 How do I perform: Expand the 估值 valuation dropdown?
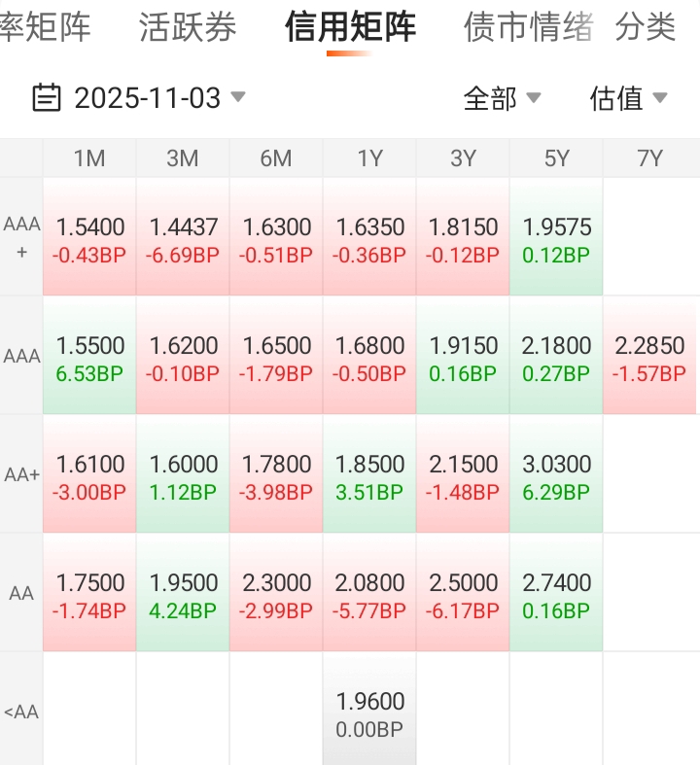(x=628, y=98)
